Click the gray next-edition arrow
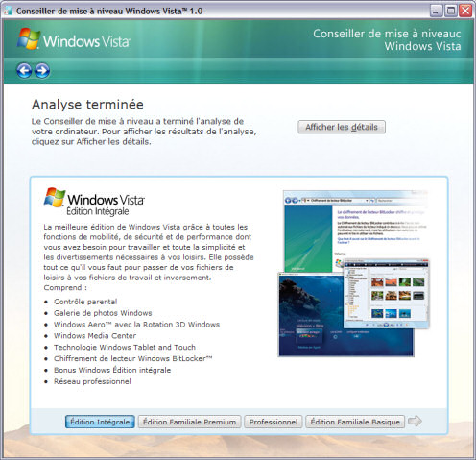Viewport: 476px width, 460px height. point(416,421)
